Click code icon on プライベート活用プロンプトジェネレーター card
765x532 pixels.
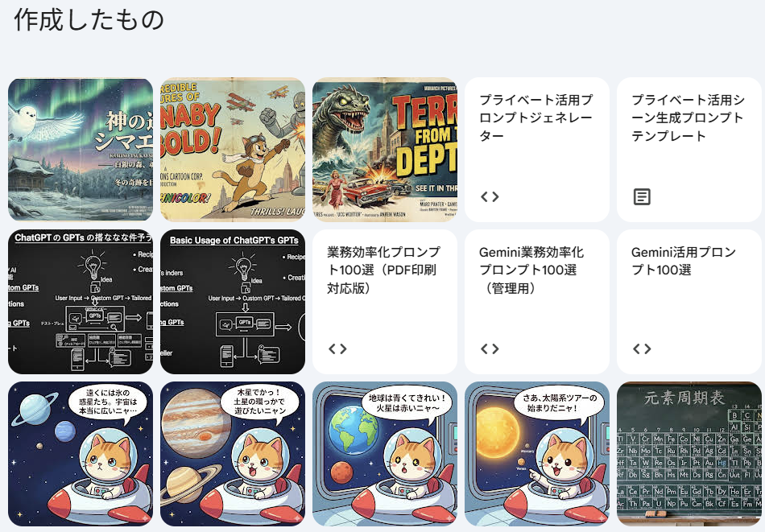click(x=490, y=197)
